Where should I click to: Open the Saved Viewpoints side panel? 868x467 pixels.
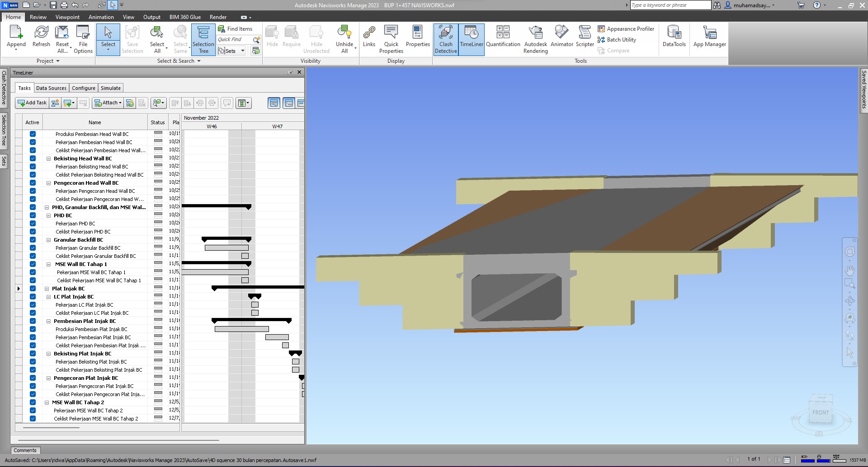tap(863, 89)
